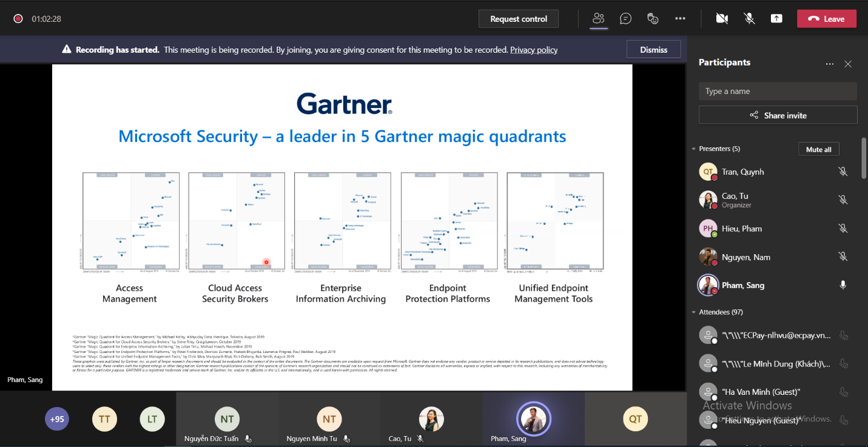Click the Share invite button
Viewport: 868px width, 447px height.
[x=778, y=115]
